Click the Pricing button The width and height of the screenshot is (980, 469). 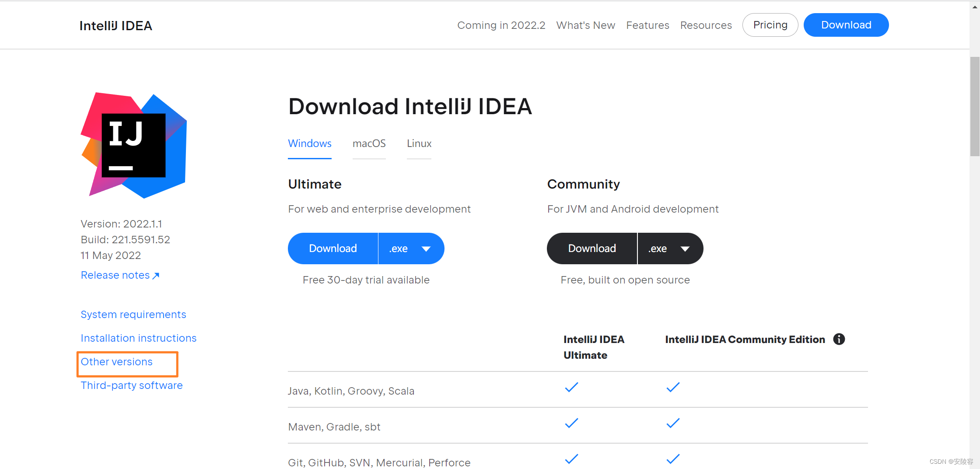tap(770, 25)
